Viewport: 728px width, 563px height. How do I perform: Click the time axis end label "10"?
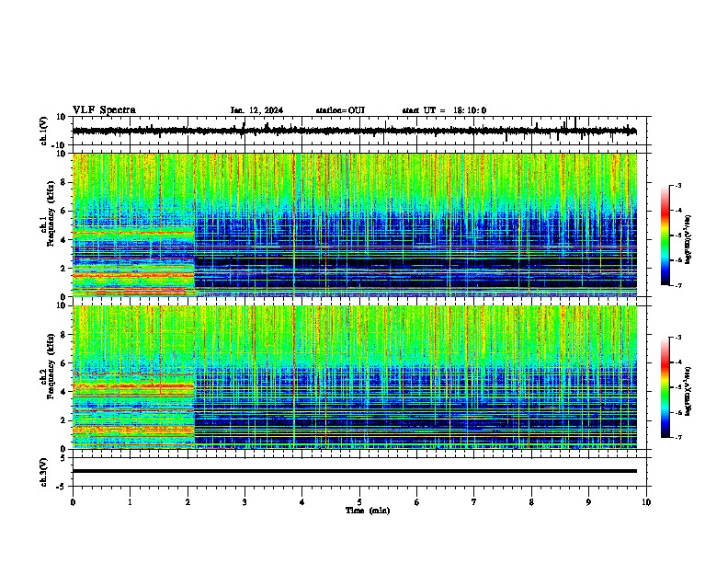pyautogui.click(x=646, y=502)
